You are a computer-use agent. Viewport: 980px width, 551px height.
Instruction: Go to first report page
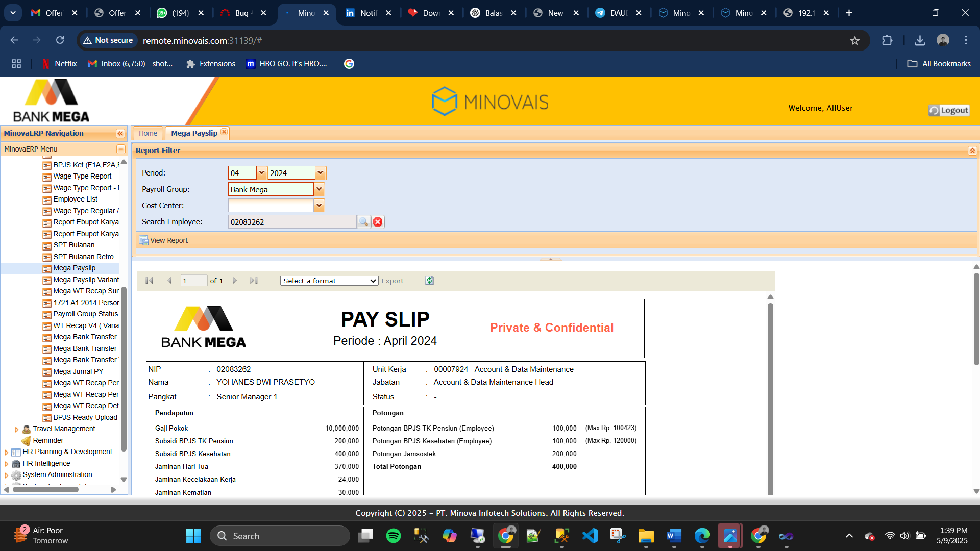[149, 281]
